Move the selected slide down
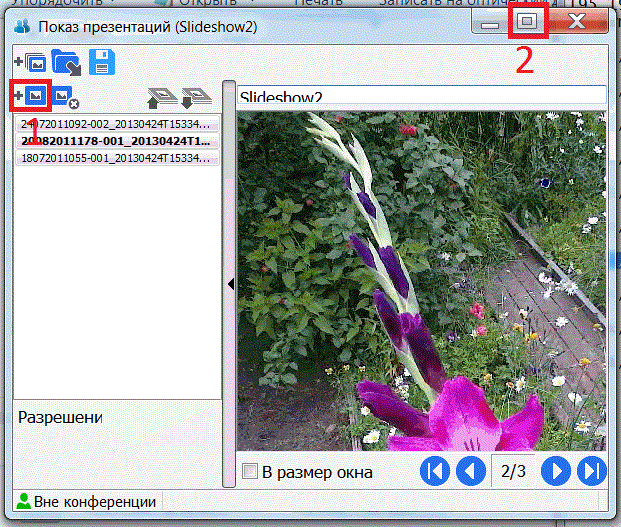Viewport: 621px width, 527px height. [x=196, y=98]
